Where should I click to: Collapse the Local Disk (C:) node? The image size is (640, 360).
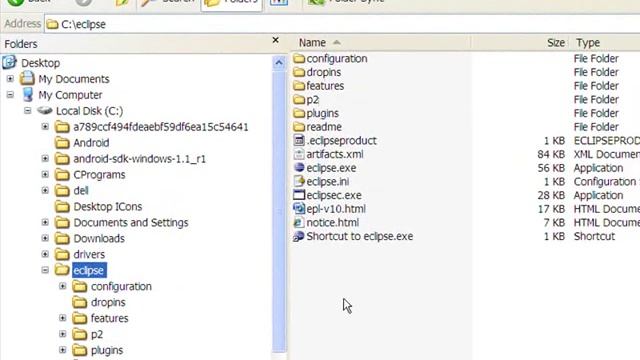point(28,111)
